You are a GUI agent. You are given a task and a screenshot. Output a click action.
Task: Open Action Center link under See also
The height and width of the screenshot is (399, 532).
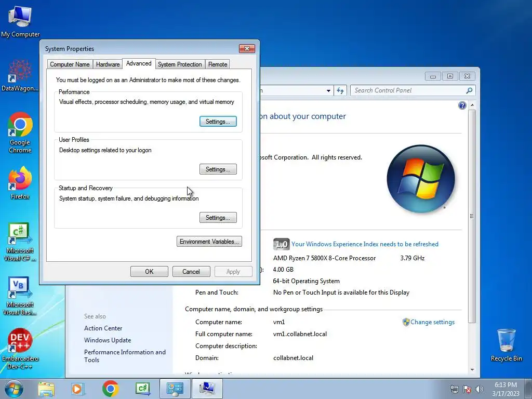point(103,328)
